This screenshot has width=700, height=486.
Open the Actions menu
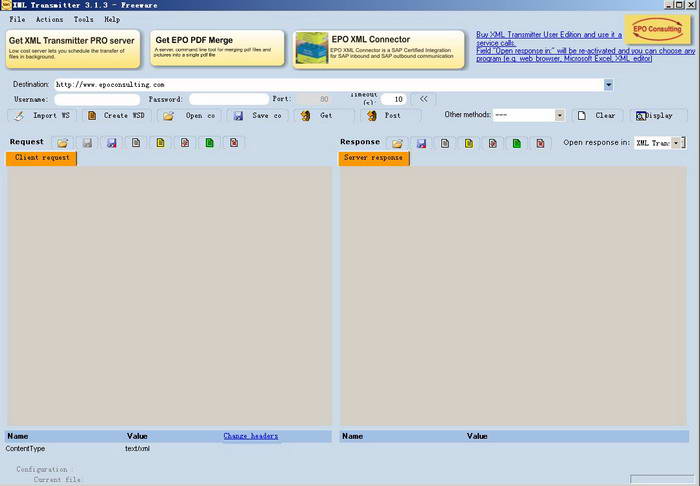(50, 20)
